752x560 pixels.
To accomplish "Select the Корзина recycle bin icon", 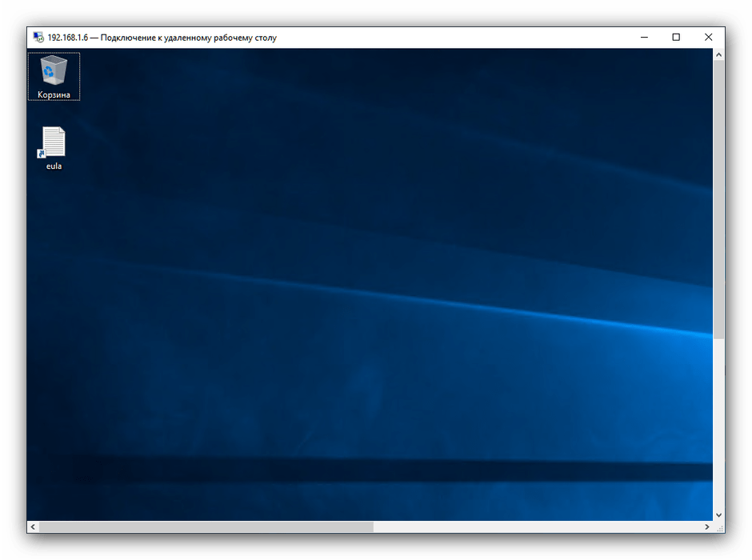I will click(54, 70).
